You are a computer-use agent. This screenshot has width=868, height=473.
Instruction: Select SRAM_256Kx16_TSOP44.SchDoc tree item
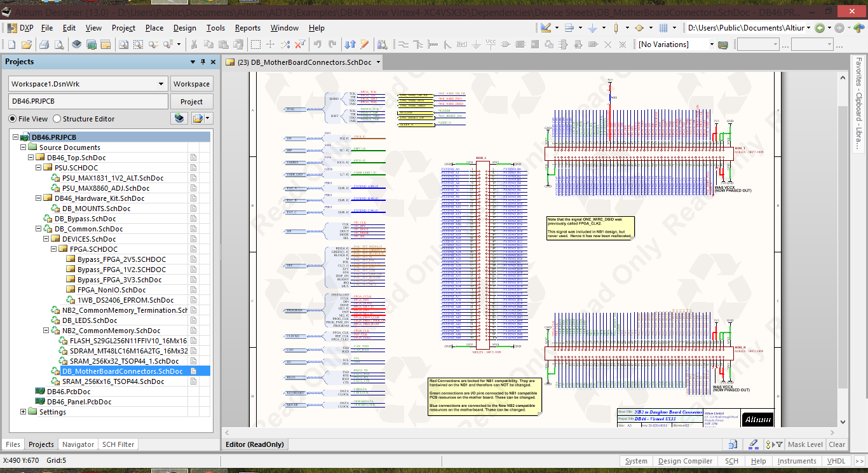(x=113, y=381)
